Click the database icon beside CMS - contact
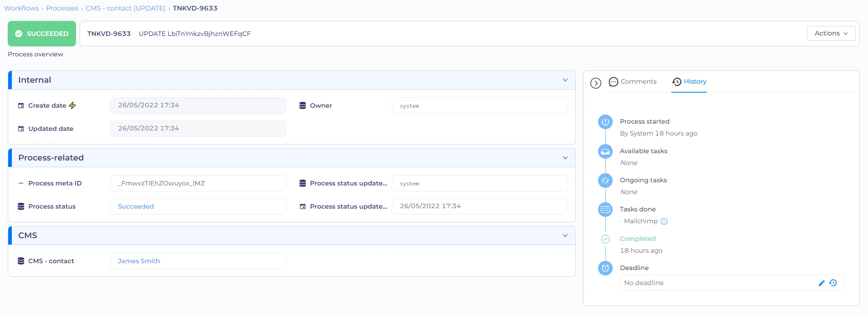Viewport: 868px width, 315px height. click(21, 261)
